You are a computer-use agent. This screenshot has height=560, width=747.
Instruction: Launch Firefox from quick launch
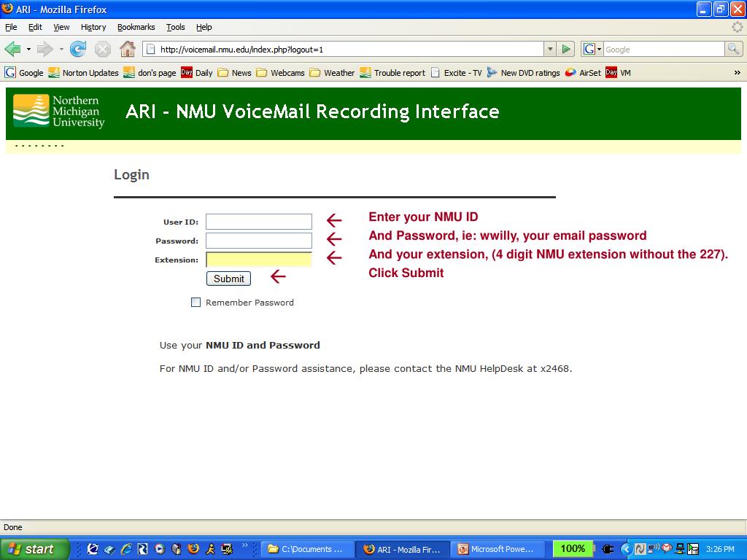pyautogui.click(x=193, y=549)
